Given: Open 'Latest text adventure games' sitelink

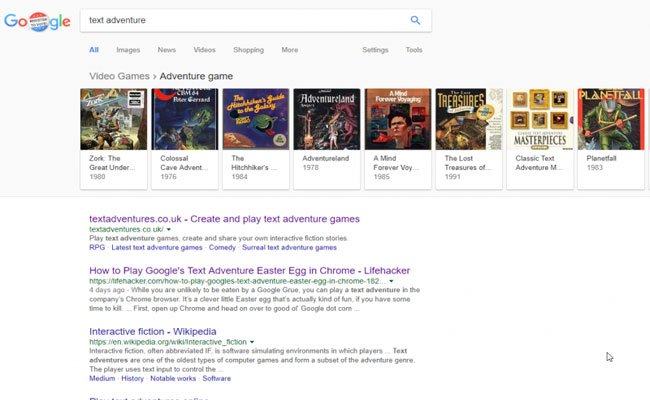Looking at the screenshot, I should pyautogui.click(x=157, y=247).
